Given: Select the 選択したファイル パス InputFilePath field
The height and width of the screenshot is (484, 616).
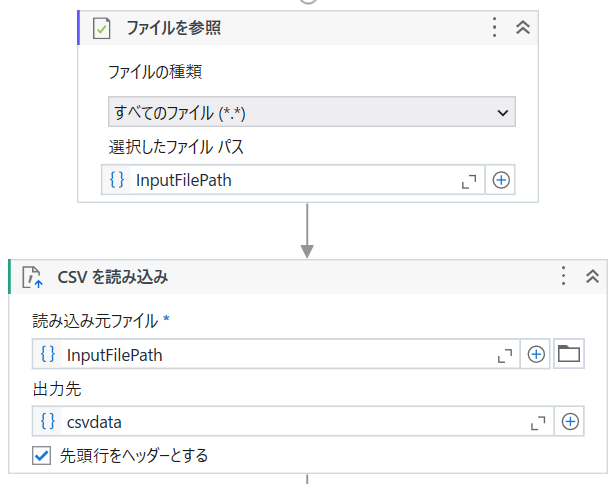Looking at the screenshot, I should tap(293, 180).
